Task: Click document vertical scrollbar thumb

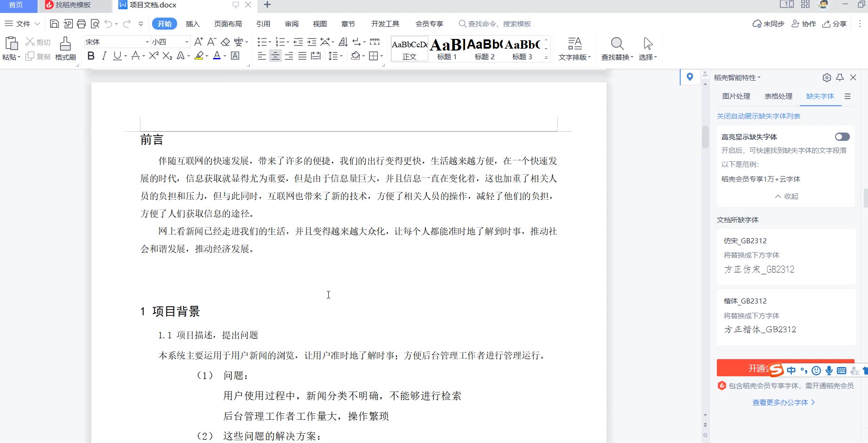Action: 705,137
